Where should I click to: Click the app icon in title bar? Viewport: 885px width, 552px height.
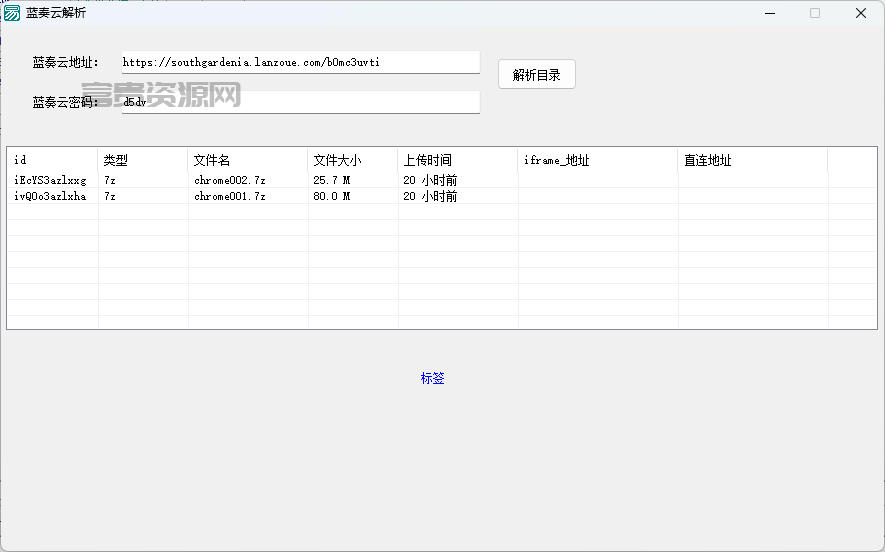[x=12, y=13]
